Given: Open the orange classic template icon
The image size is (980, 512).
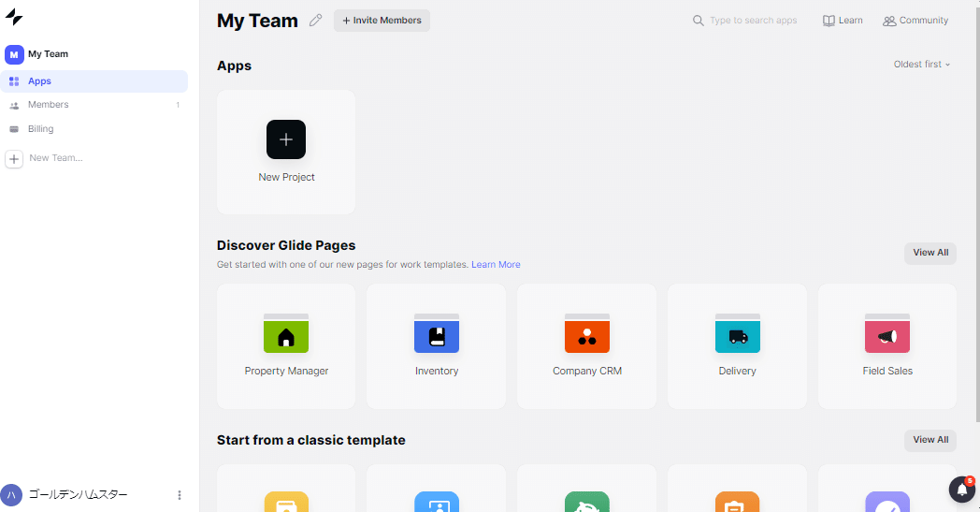Looking at the screenshot, I should click(738, 502).
